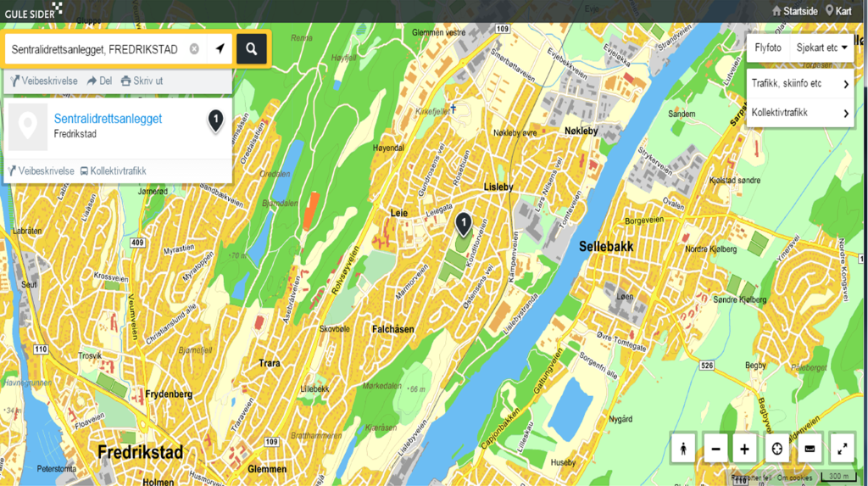Open Kart in the top navigation

838,11
